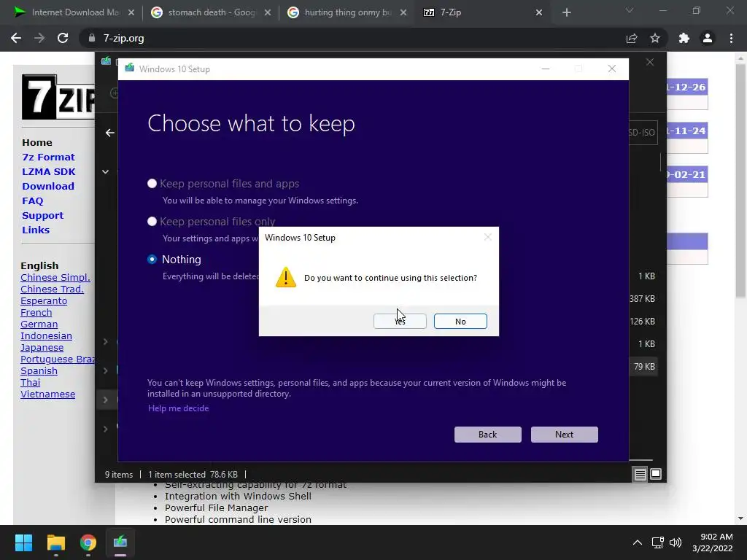This screenshot has height=560, width=747.
Task: Switch site language to German
Action: (39, 324)
